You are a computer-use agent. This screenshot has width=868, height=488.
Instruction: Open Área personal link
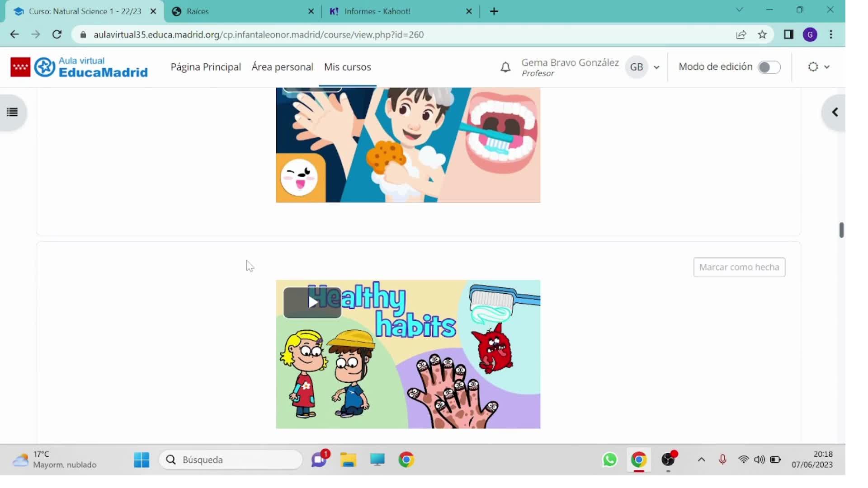pos(282,67)
